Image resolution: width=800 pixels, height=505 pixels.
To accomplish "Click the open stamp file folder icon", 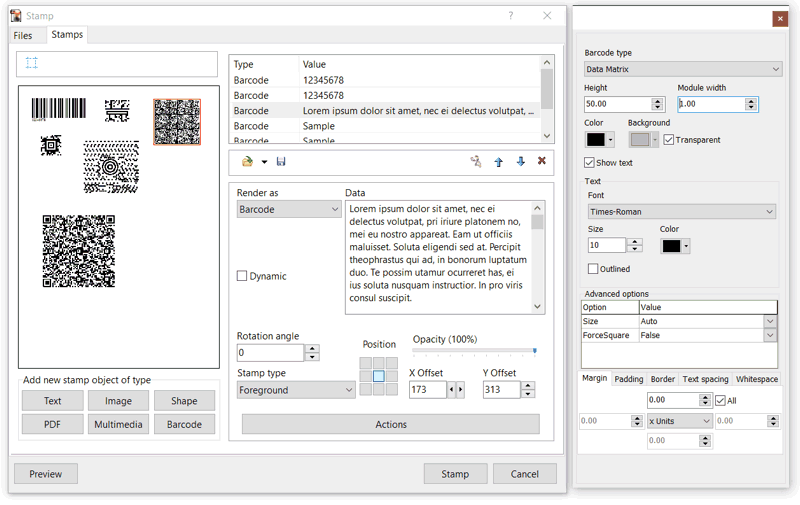I will pos(247,162).
